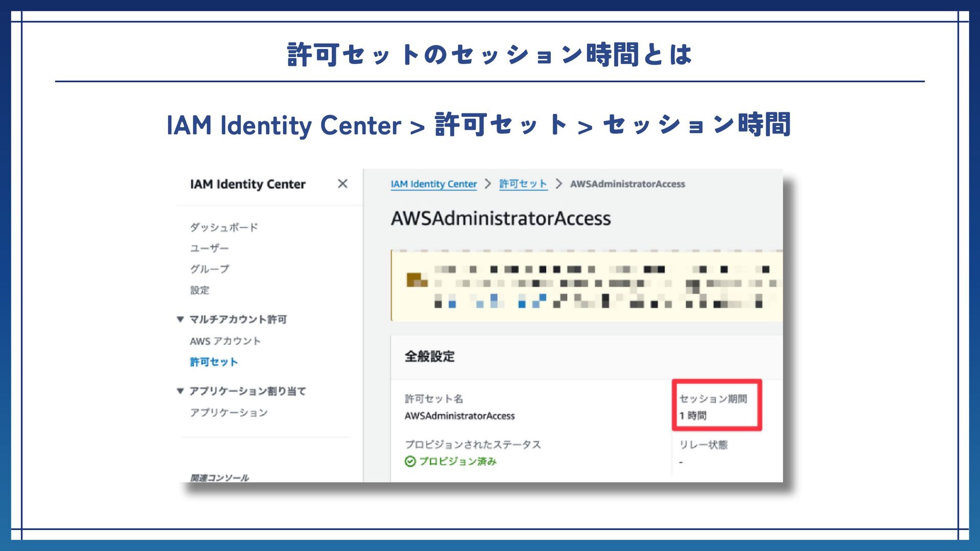Click 許可セット名 AWSAdministratorAccess value
The width and height of the screenshot is (980, 551).
click(x=459, y=416)
